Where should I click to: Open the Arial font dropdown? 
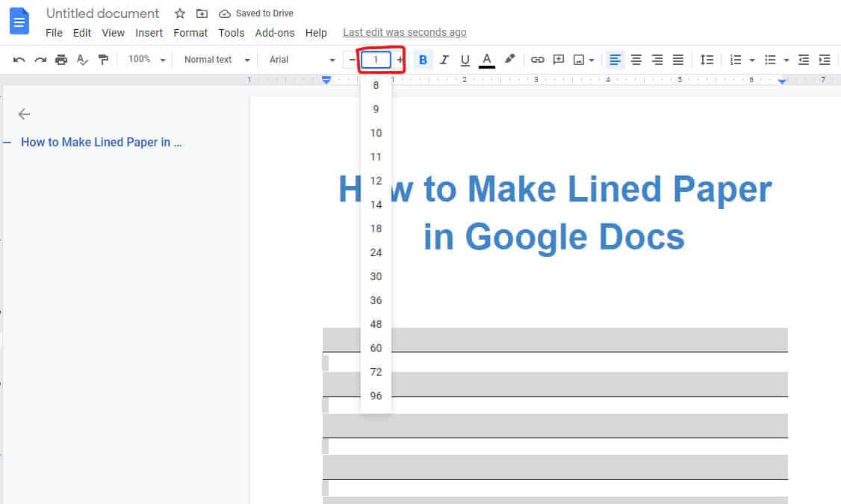tap(302, 60)
